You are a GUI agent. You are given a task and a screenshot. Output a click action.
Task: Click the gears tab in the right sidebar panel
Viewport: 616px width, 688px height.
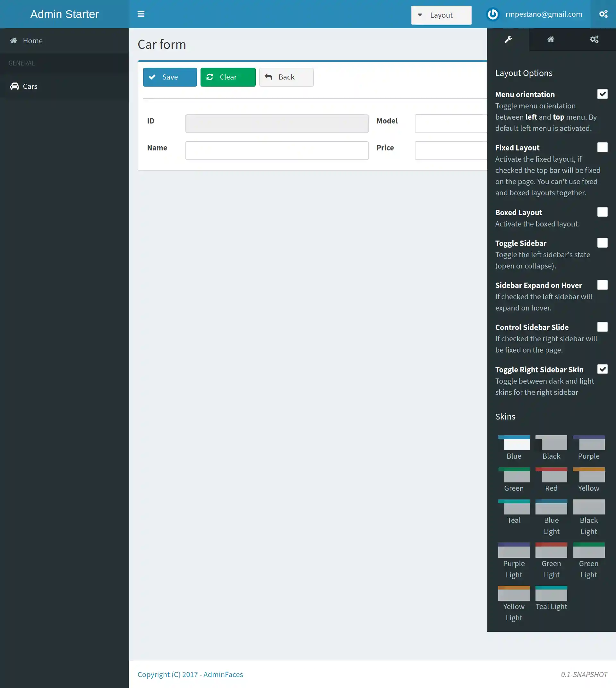click(594, 39)
